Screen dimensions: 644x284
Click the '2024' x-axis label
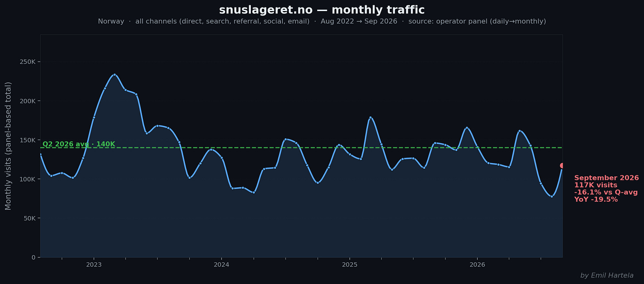(221, 265)
